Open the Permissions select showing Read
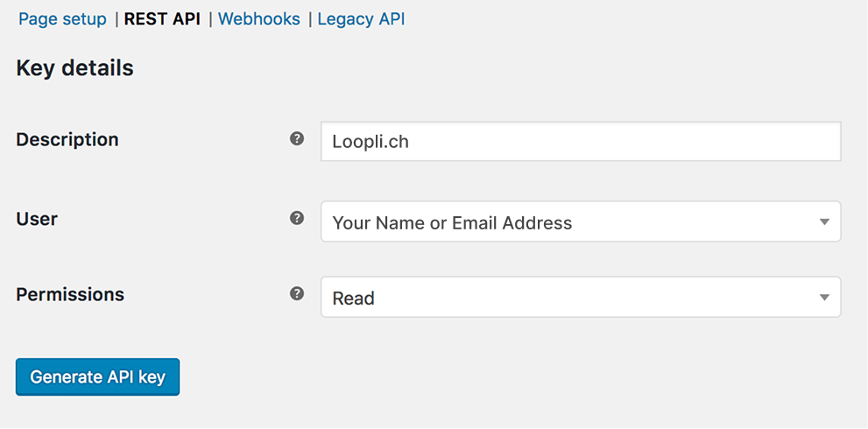The image size is (868, 429). (580, 298)
